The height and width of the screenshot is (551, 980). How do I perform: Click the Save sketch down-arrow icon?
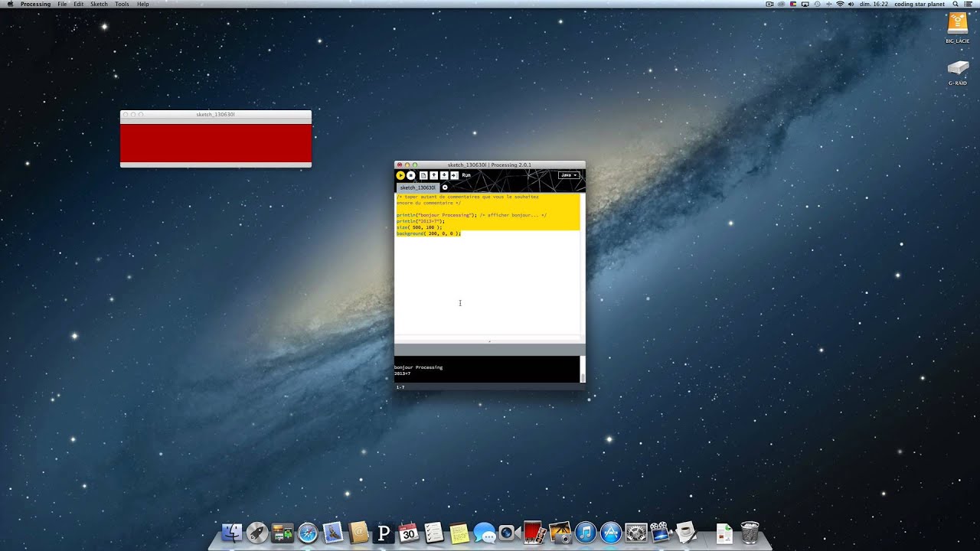tap(444, 175)
